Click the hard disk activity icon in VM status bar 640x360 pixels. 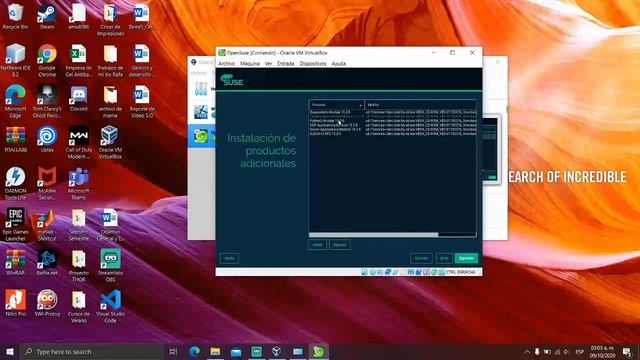(x=364, y=272)
